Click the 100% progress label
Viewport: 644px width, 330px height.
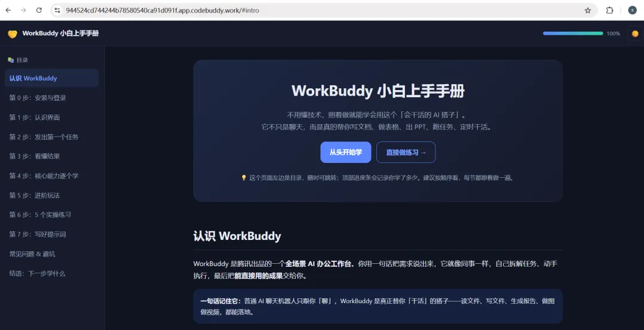pos(613,33)
